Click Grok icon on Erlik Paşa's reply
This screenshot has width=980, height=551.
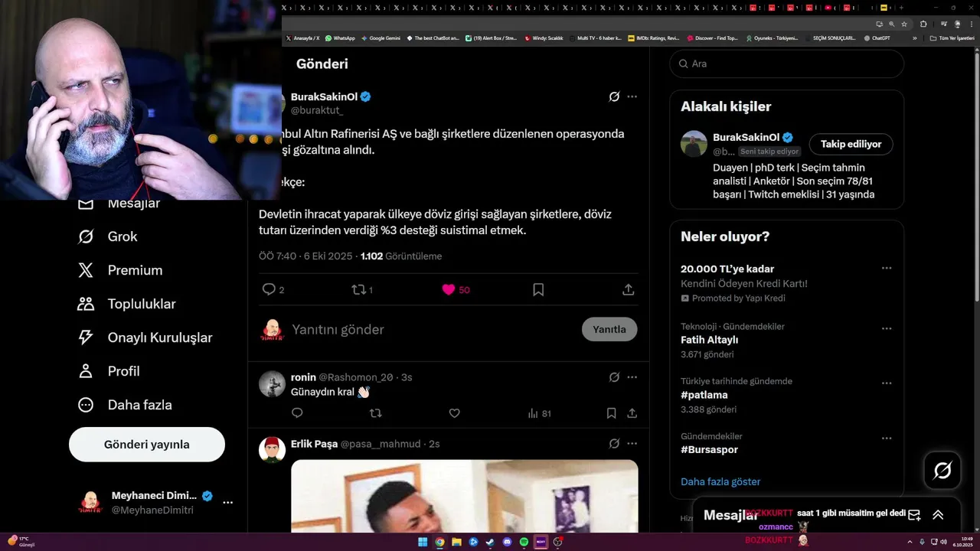pyautogui.click(x=614, y=444)
